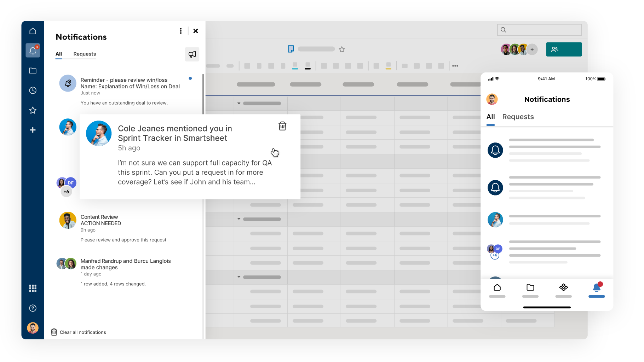
Task: Tap the diamond apps icon in the mobile bar
Action: pyautogui.click(x=564, y=287)
